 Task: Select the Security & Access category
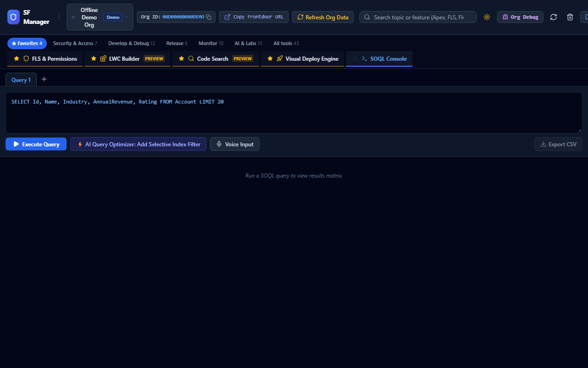75,43
